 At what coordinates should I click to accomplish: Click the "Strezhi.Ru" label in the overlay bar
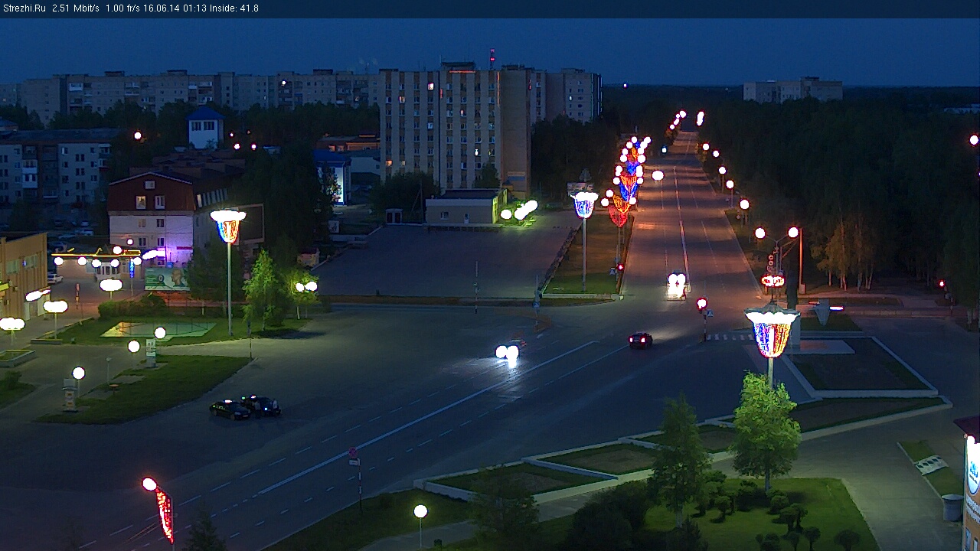(24, 8)
